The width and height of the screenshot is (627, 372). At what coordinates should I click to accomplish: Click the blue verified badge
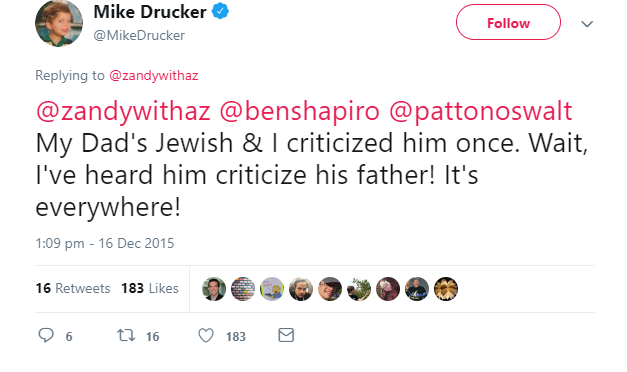[x=220, y=12]
